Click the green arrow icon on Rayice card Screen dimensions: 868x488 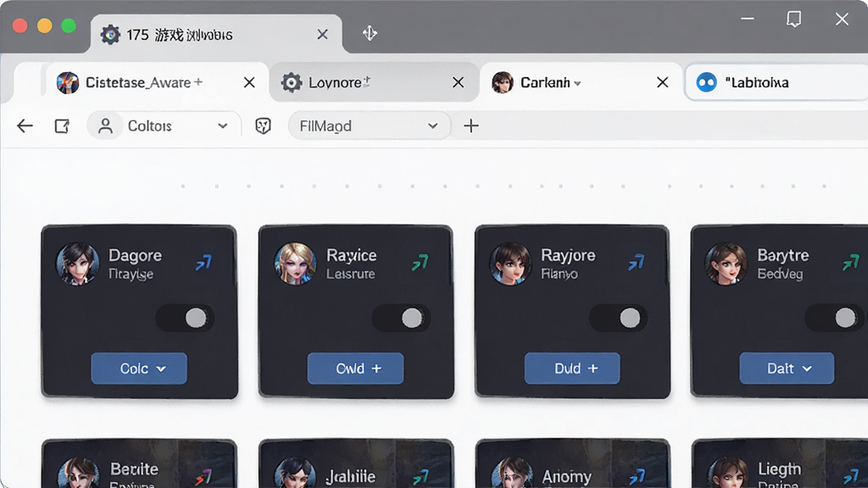click(x=420, y=263)
